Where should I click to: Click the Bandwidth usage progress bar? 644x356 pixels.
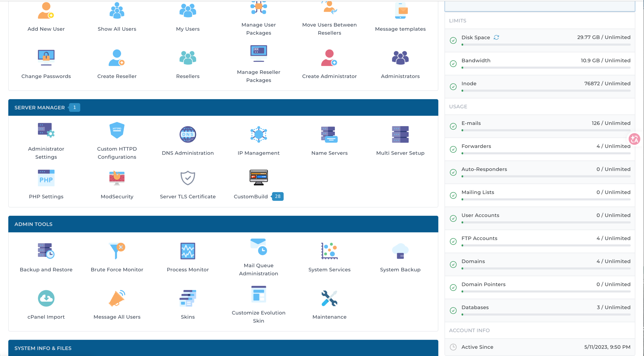pyautogui.click(x=546, y=68)
